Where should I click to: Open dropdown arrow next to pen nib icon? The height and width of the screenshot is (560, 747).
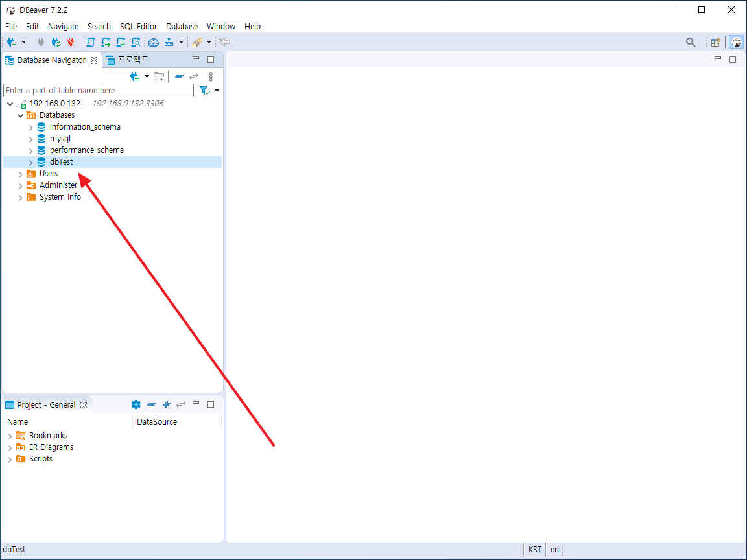point(209,42)
